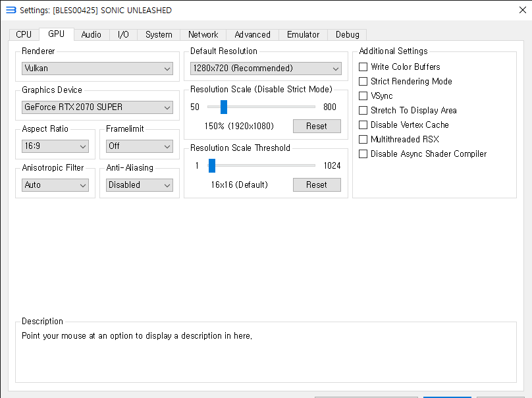Expand the Framelimit dropdown
This screenshot has height=398, width=532.
point(140,146)
